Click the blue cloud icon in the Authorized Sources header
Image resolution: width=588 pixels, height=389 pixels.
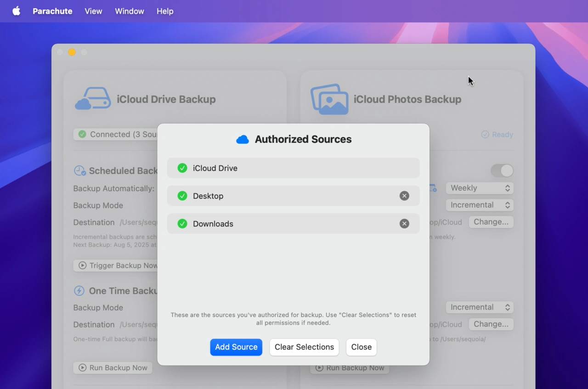coord(243,140)
